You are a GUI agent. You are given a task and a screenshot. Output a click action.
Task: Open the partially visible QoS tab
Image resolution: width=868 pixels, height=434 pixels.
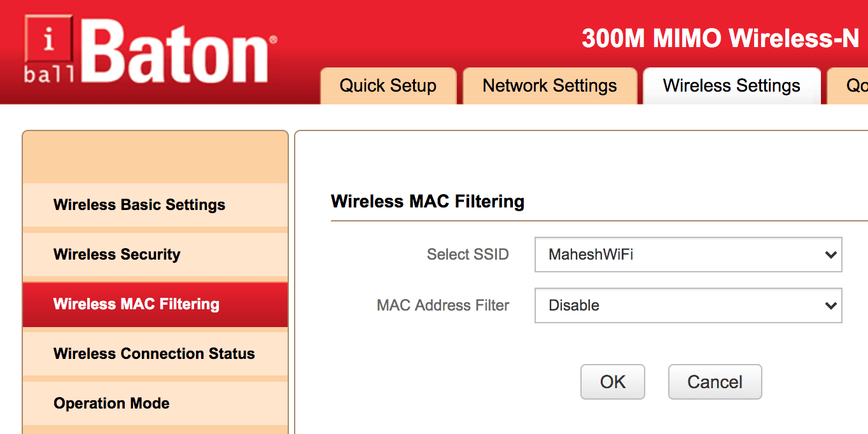pyautogui.click(x=853, y=86)
